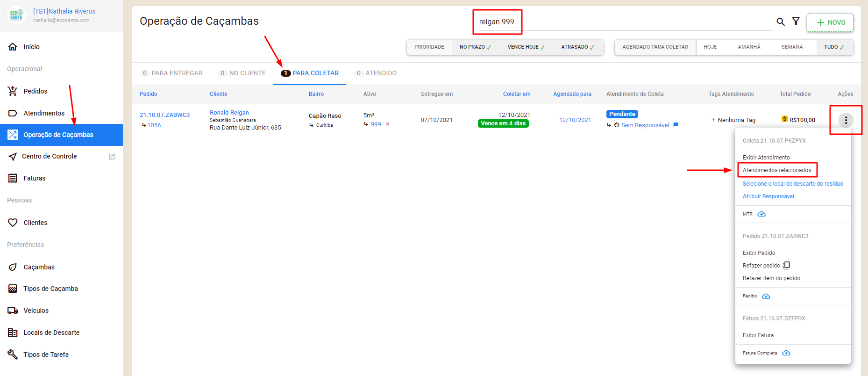
Task: Toggle the NO PRAZO filter
Action: coord(475,47)
